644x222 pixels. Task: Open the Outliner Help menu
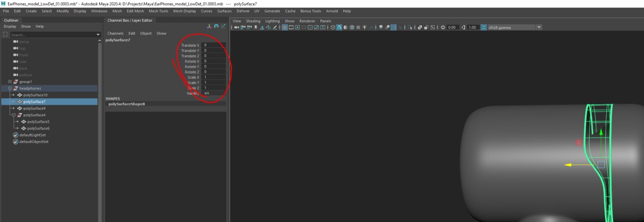tap(40, 26)
